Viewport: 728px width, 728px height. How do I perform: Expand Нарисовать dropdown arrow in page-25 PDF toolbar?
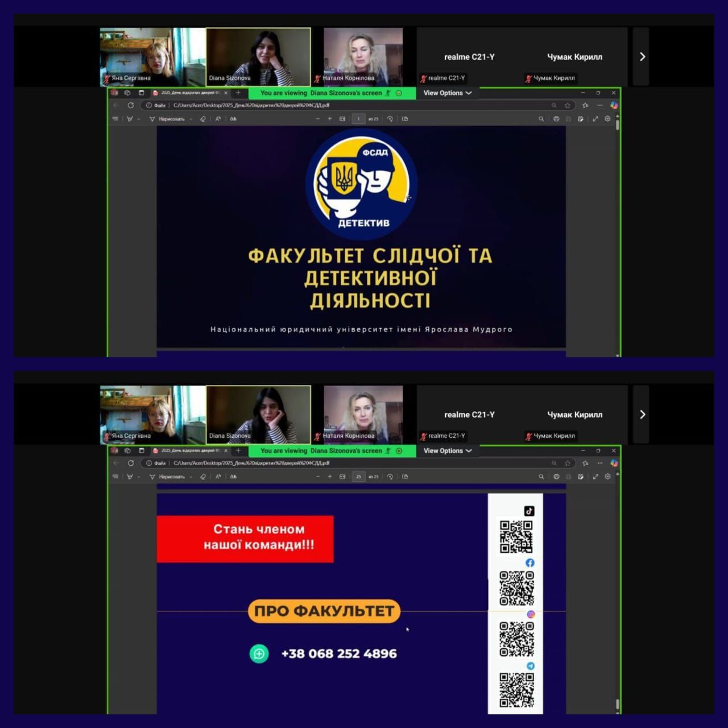pyautogui.click(x=191, y=477)
